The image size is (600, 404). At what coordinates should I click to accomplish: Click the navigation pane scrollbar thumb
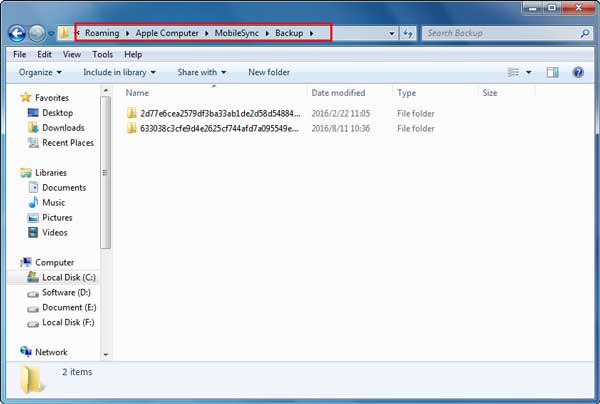[106, 173]
